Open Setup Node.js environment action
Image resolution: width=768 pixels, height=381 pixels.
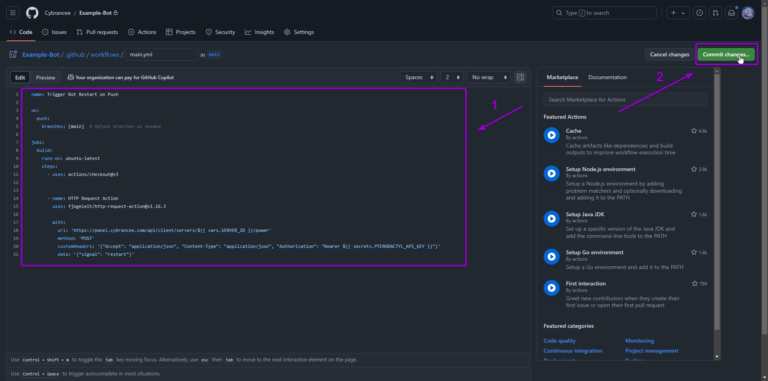point(600,169)
